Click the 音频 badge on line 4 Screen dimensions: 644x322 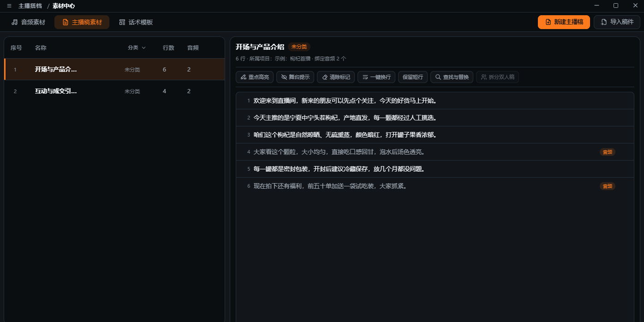click(608, 152)
